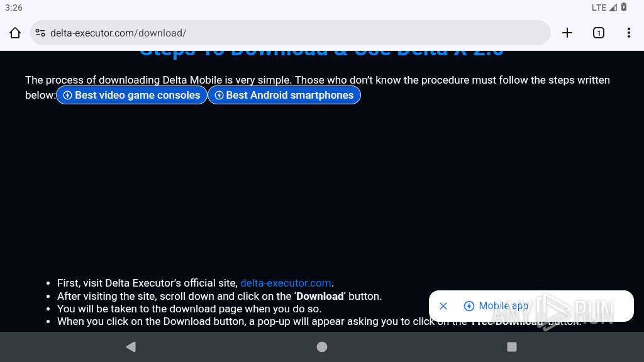
Task: Click the 'When you click on the Download button' line
Action: point(319,321)
